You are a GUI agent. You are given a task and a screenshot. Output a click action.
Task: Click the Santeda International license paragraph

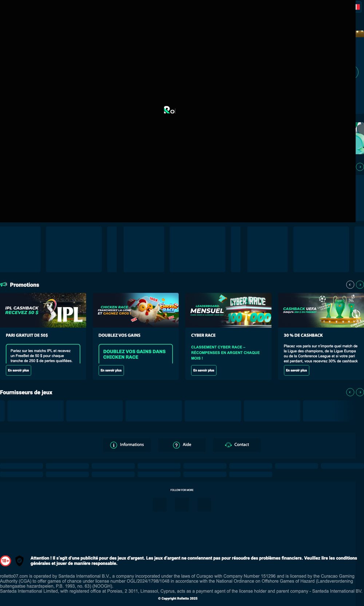pos(181,583)
